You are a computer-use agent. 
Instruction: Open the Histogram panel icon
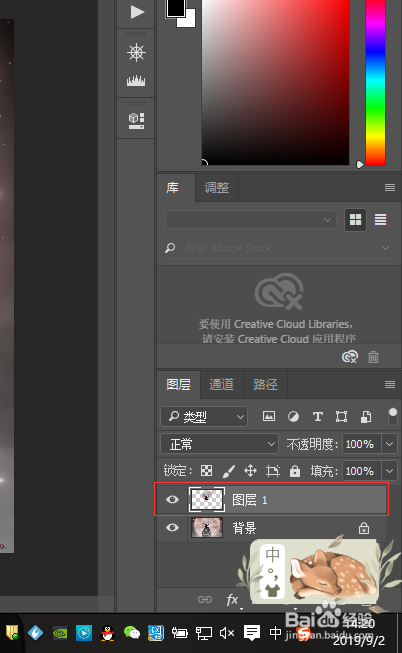point(136,80)
